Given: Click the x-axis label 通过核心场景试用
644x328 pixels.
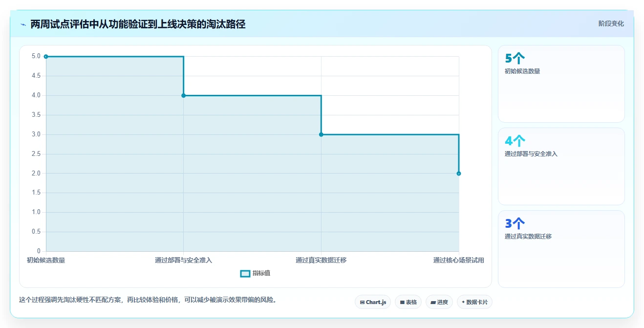Looking at the screenshot, I should pyautogui.click(x=459, y=260).
